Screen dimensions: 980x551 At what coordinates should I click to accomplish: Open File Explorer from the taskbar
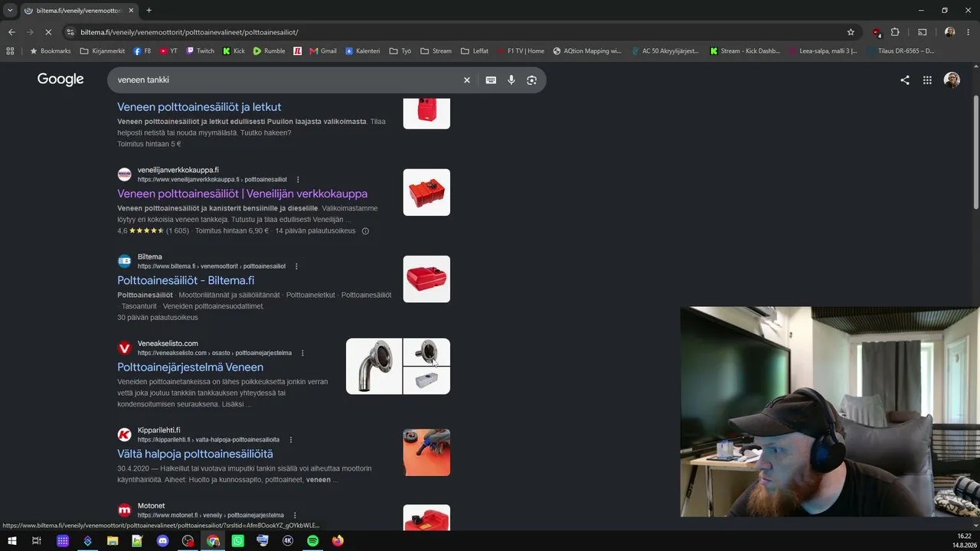point(113,540)
